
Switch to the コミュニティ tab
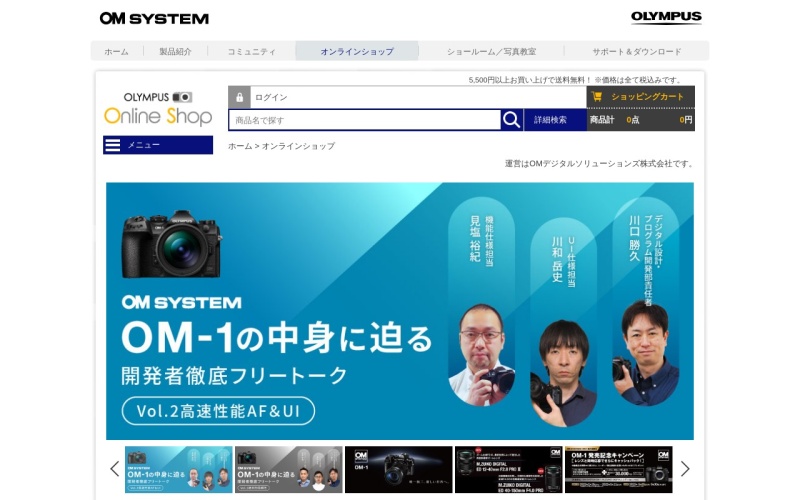point(251,51)
